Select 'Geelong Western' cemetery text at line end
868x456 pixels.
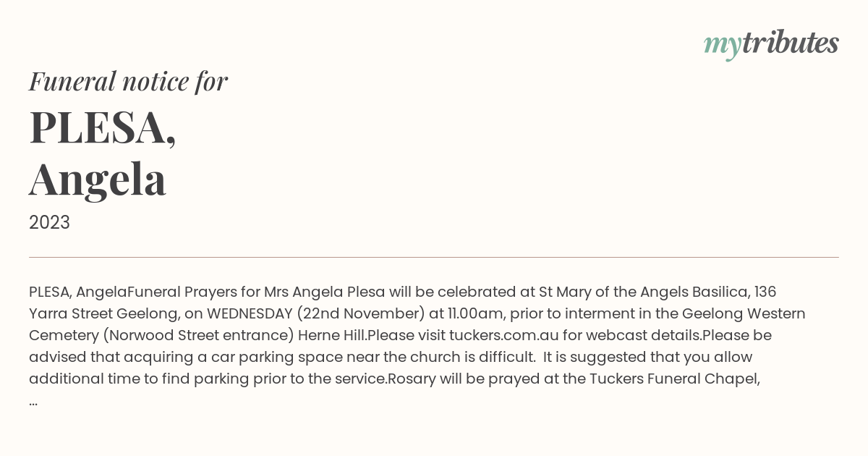[x=744, y=314]
